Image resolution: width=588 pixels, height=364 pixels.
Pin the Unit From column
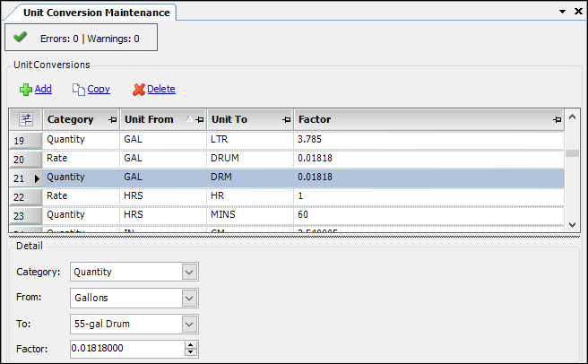[199, 120]
